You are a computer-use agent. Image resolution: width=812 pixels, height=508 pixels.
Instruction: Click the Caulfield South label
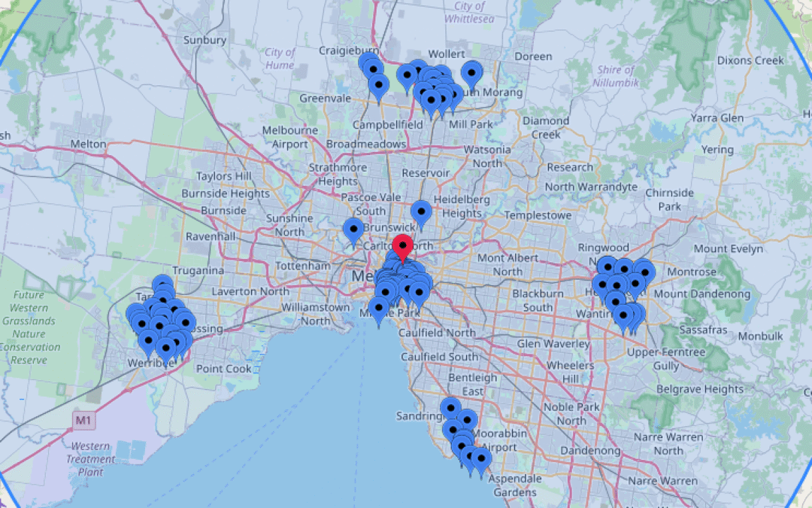pos(440,357)
